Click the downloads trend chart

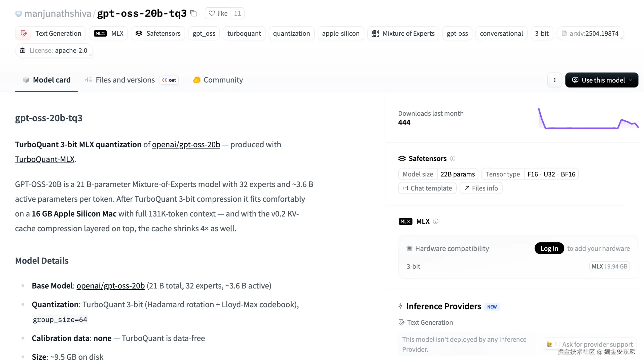point(588,118)
